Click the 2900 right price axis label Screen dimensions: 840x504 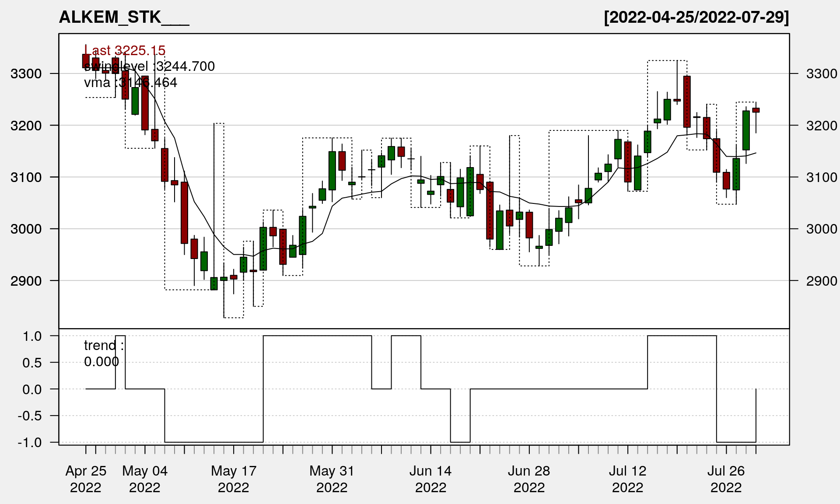[x=822, y=281]
